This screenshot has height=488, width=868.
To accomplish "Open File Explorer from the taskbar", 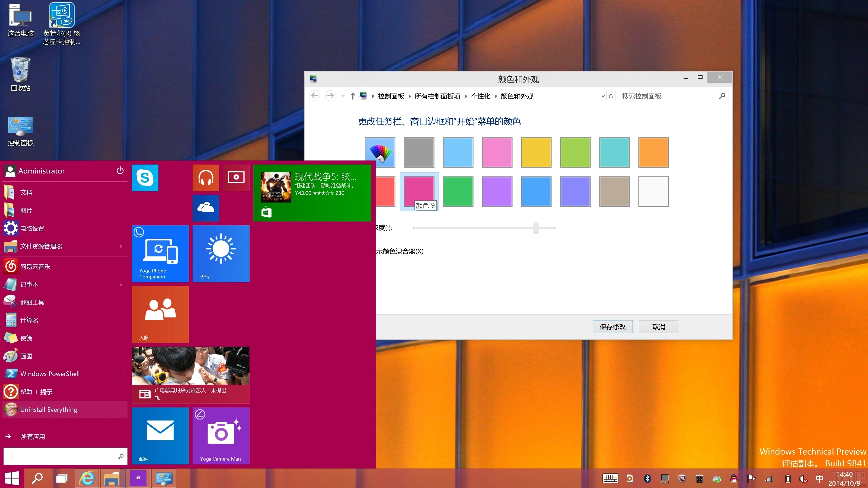I will coord(111,478).
